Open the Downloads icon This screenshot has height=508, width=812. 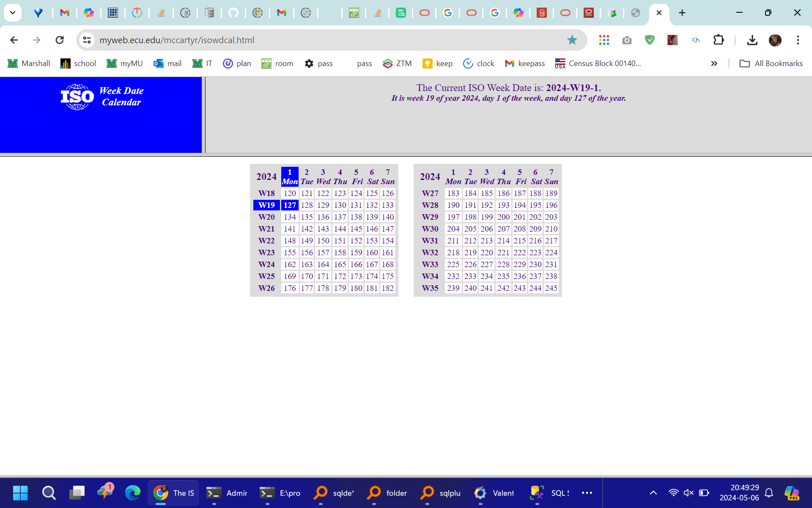click(x=752, y=40)
